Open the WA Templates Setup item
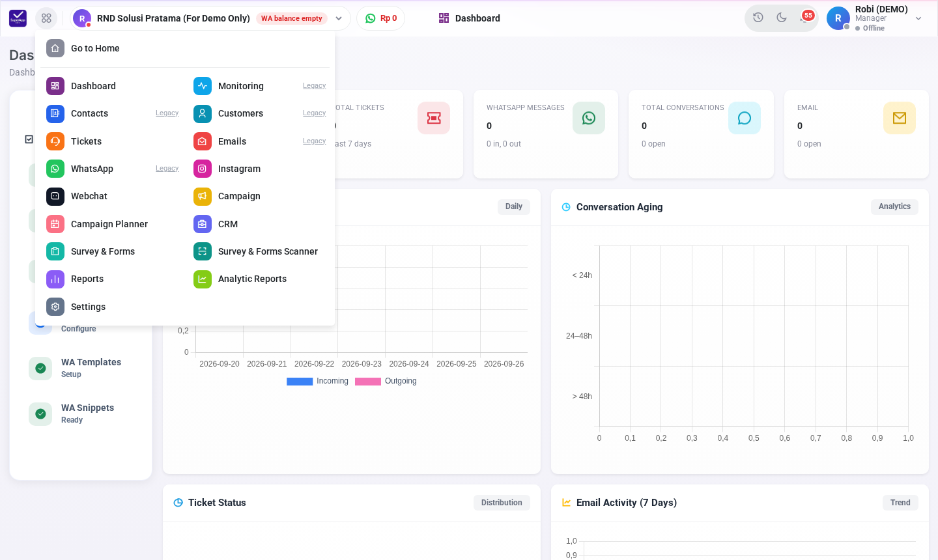This screenshot has width=938, height=560. 81,368
